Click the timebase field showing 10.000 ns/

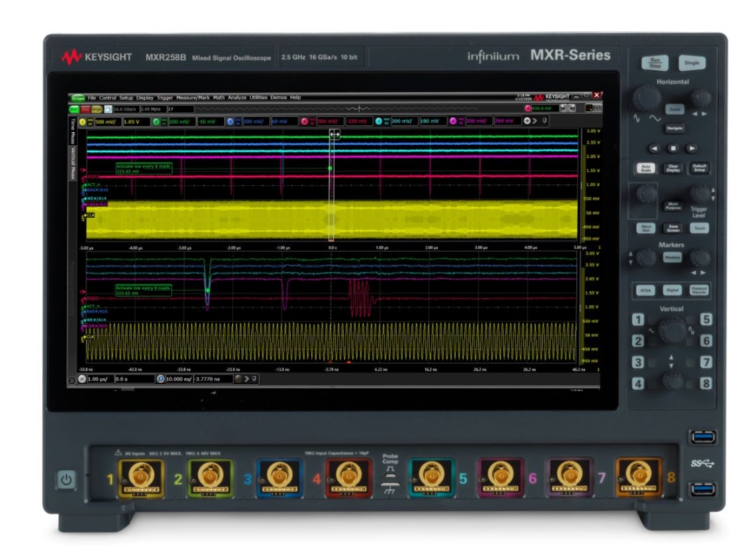point(178,378)
